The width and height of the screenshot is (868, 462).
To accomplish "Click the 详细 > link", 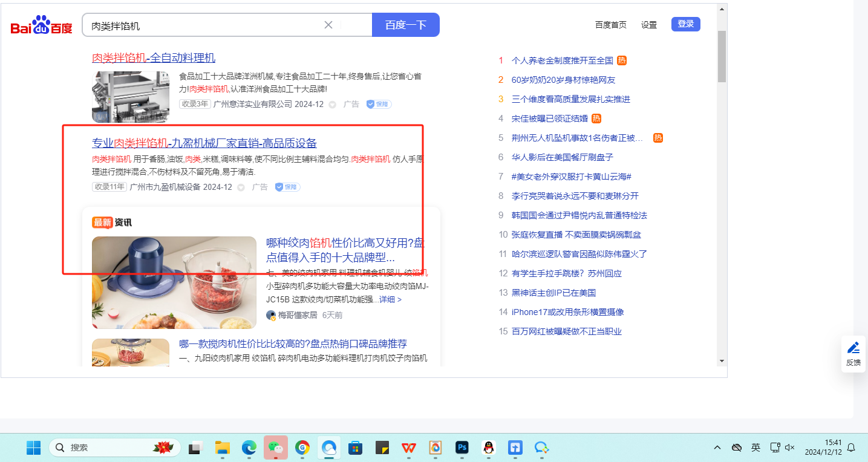I will click(390, 299).
